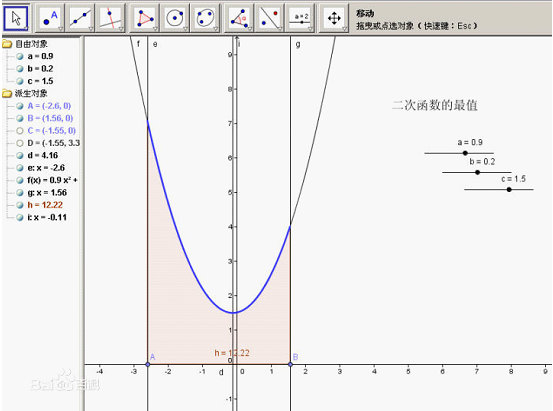Select the Circle with Center tool
This screenshot has height=411, width=553.
click(x=175, y=18)
